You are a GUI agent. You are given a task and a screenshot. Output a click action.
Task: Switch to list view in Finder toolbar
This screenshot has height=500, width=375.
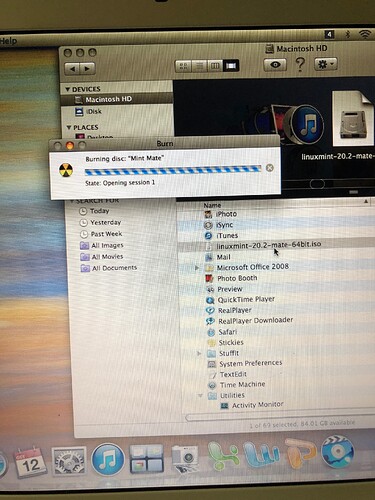click(x=199, y=66)
